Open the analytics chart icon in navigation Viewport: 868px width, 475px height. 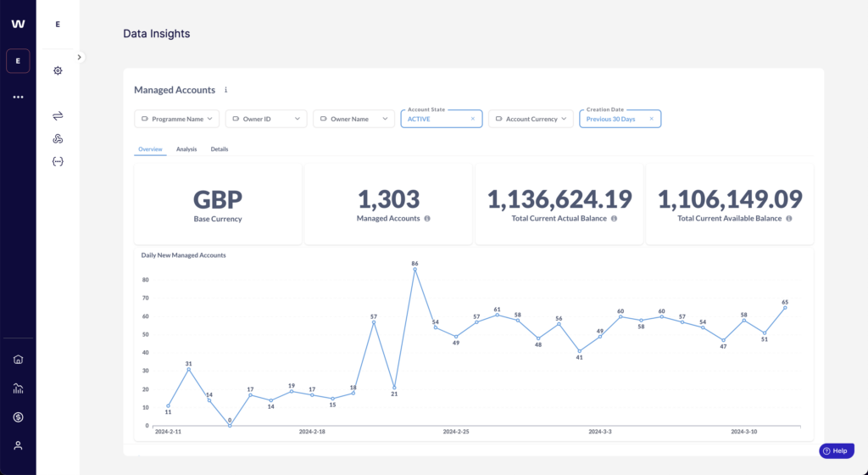tap(18, 388)
